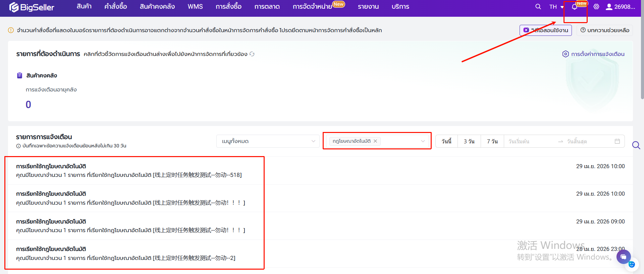
Task: Open the calendar icon in date range
Action: (617, 141)
